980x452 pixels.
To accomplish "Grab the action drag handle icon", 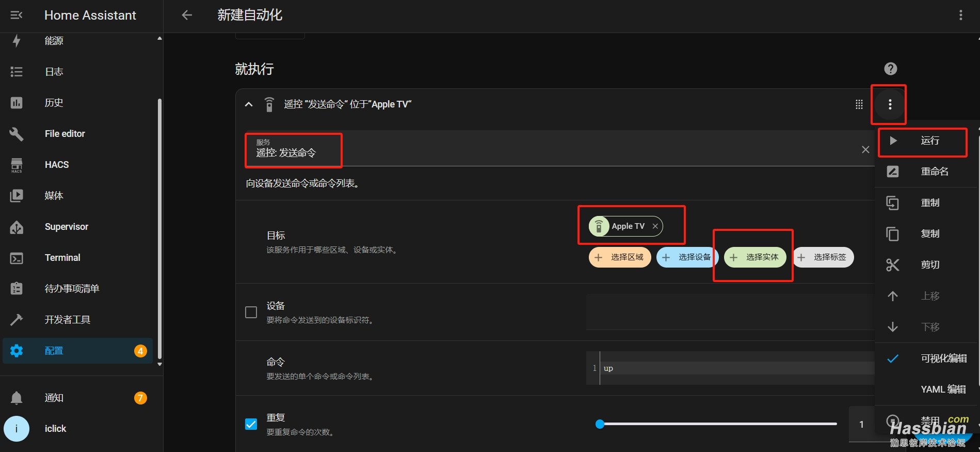I will pyautogui.click(x=859, y=105).
